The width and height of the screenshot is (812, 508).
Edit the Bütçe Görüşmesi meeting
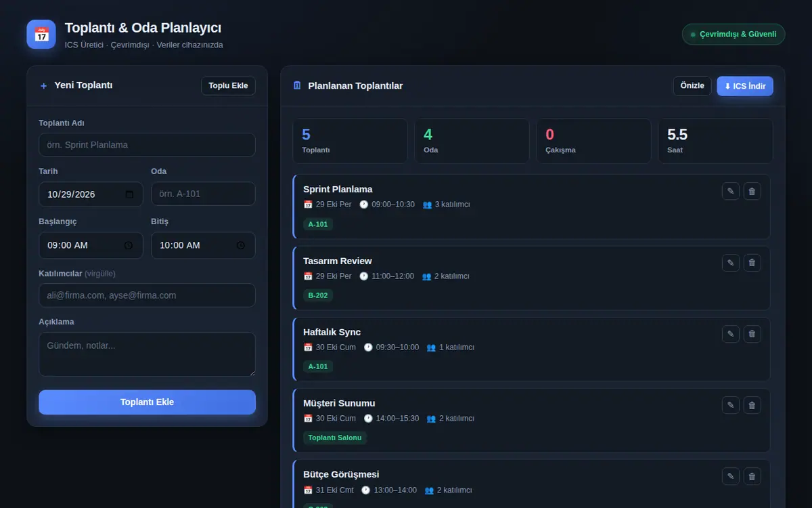click(x=731, y=476)
